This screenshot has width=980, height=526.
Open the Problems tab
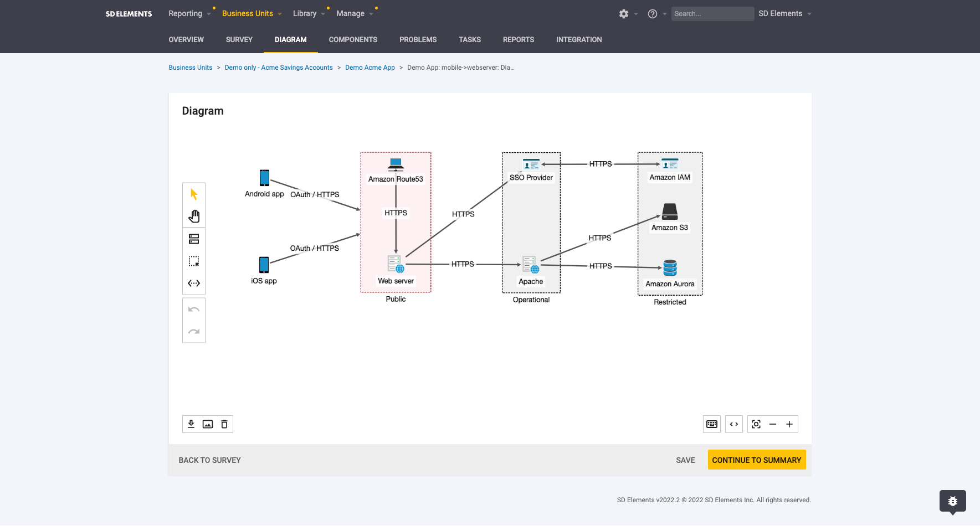click(418, 40)
